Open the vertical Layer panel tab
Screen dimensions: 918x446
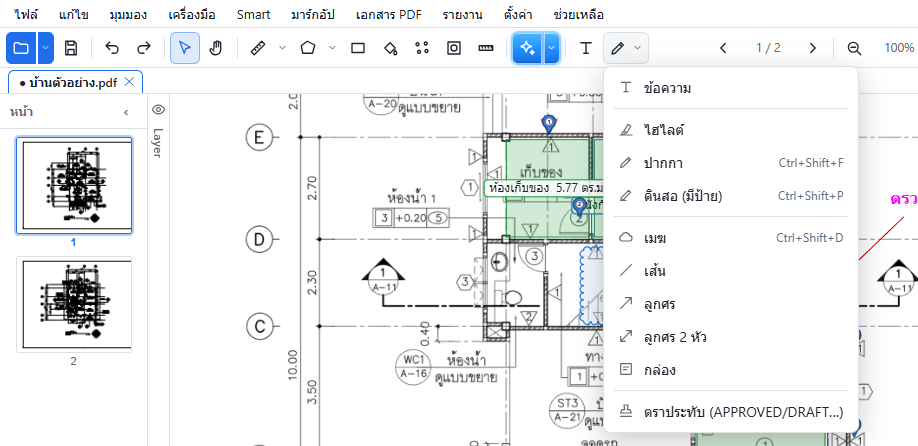(158, 143)
